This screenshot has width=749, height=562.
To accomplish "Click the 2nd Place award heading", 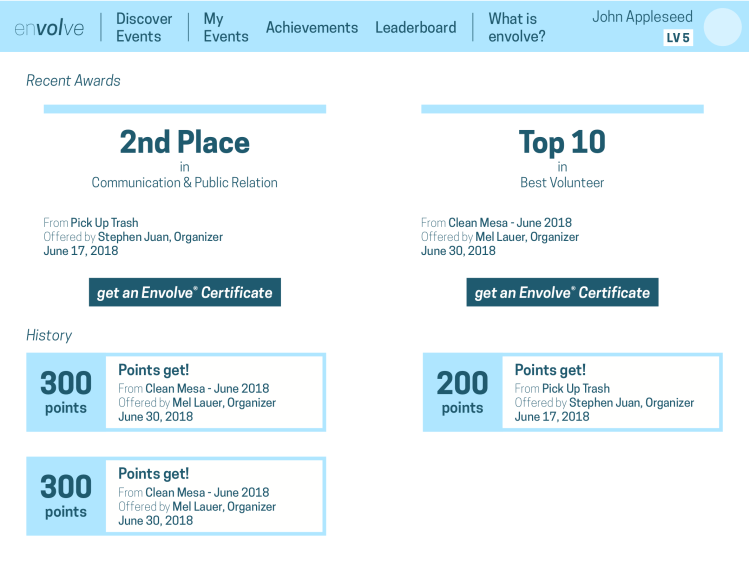I will [185, 142].
